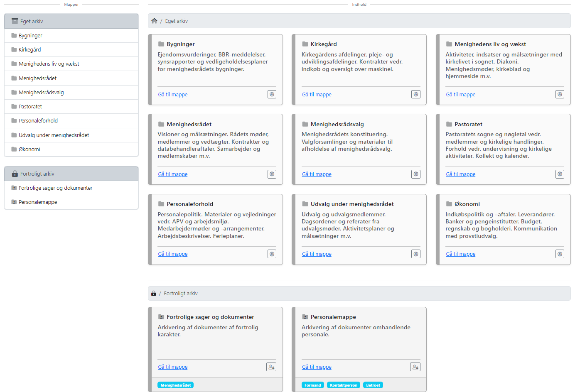
Task: Select Kirkegård in the sidebar folder list
Action: pyautogui.click(x=71, y=50)
